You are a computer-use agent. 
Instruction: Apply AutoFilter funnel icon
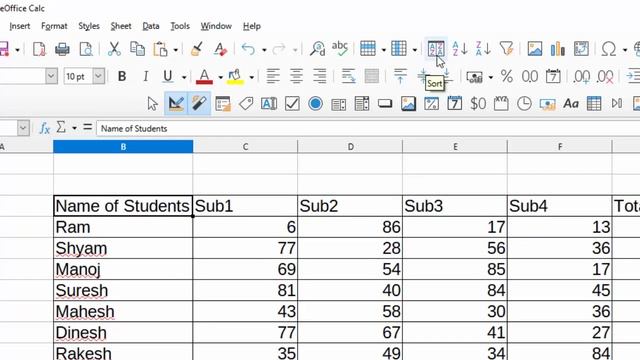(507, 49)
